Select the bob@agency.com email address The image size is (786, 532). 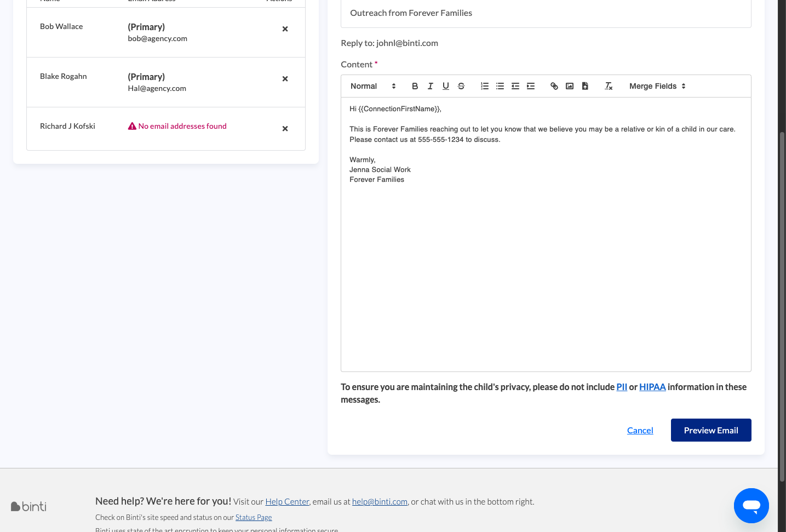coord(158,38)
